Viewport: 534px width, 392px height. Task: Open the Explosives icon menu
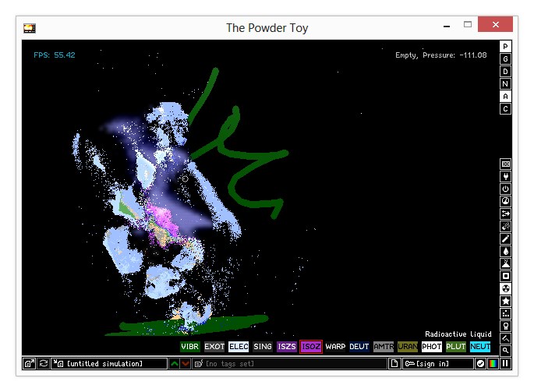(506, 226)
